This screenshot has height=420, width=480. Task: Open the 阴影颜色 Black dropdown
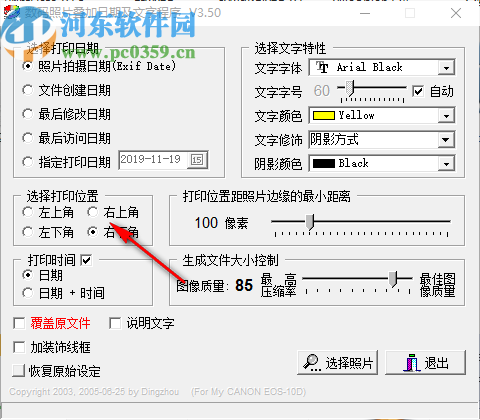tap(446, 164)
